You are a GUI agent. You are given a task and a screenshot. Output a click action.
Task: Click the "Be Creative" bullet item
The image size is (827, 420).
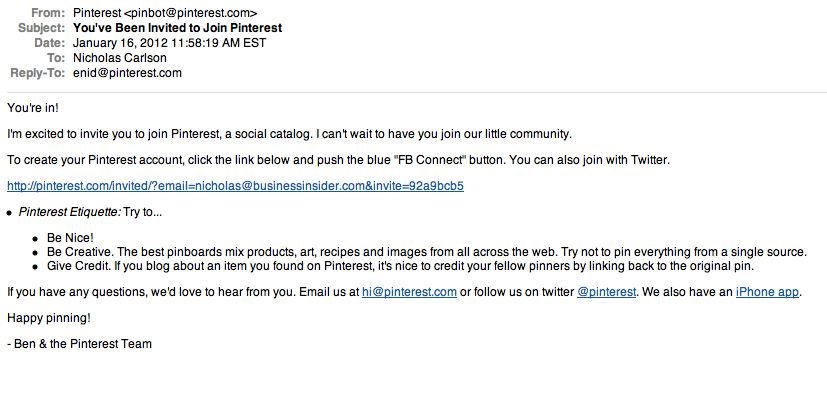coord(427,252)
